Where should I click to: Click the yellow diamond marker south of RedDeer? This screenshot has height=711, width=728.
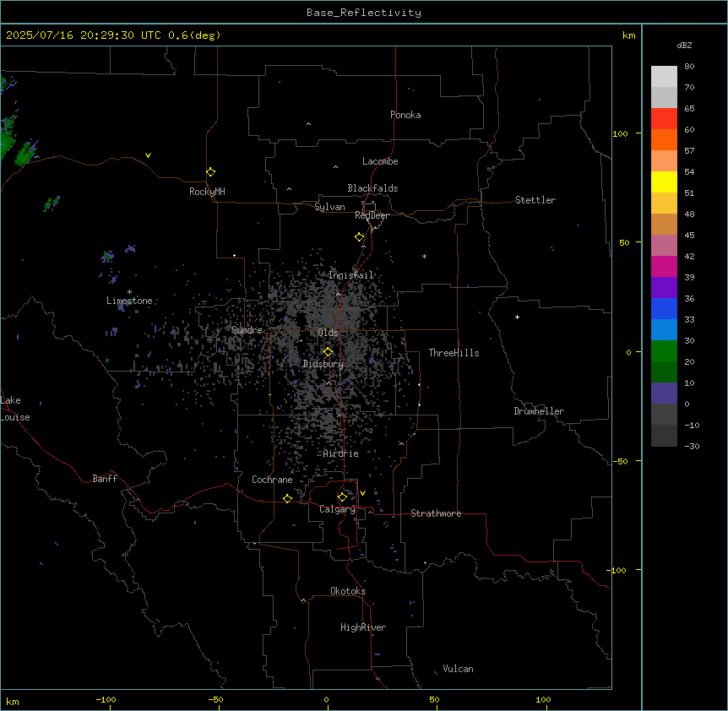[360, 237]
